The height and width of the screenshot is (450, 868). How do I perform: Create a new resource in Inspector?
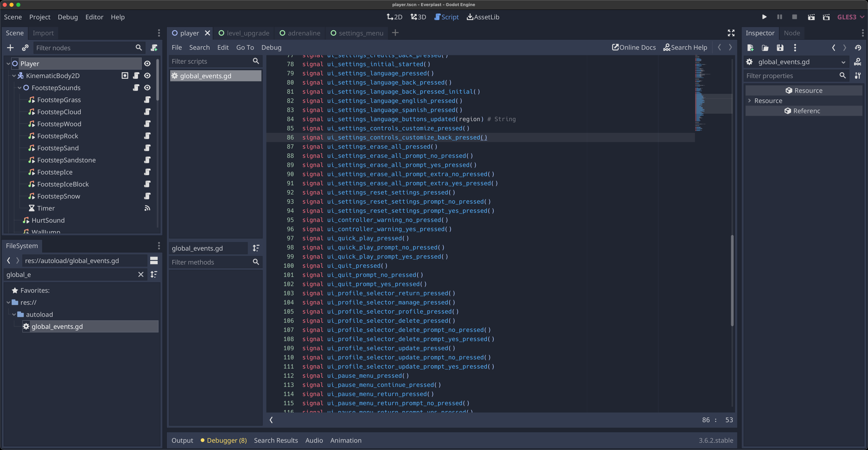click(750, 48)
